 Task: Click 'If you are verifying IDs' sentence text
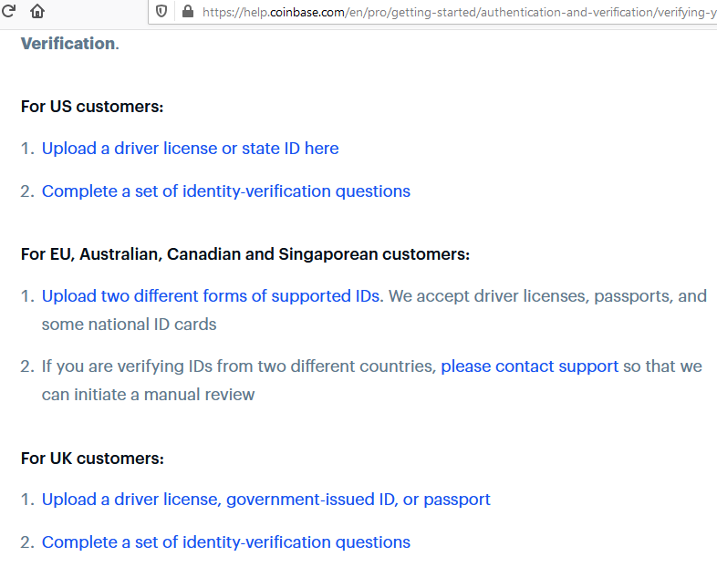click(239, 366)
